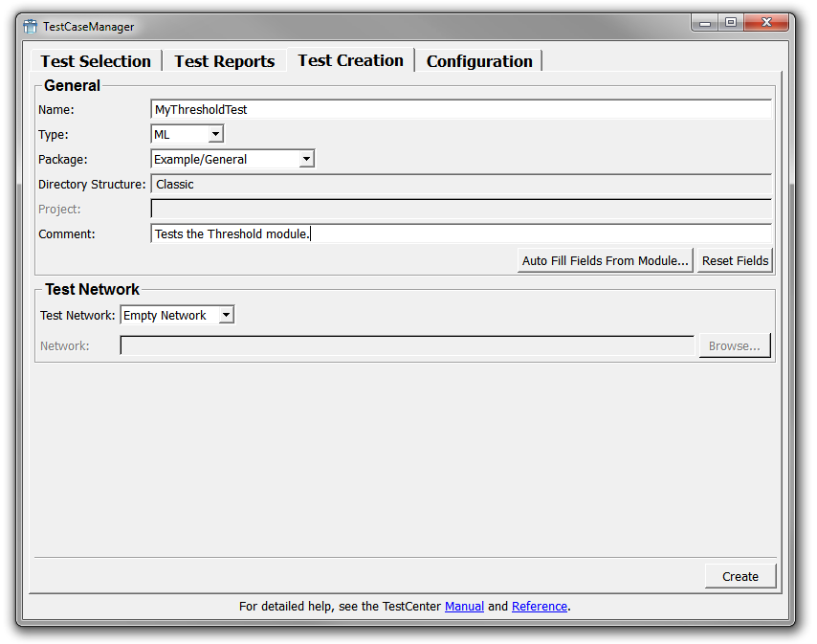Click the Reset Fields button

[x=735, y=260]
